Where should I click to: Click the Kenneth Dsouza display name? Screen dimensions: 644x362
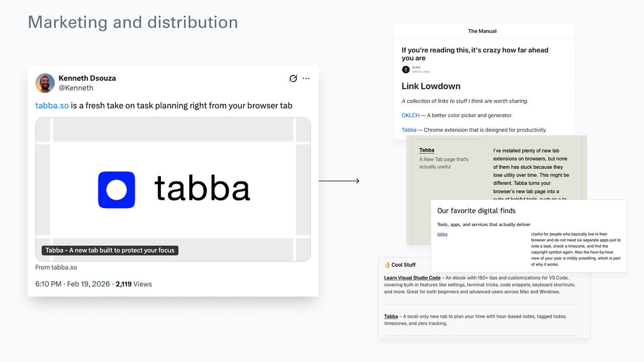click(x=87, y=78)
